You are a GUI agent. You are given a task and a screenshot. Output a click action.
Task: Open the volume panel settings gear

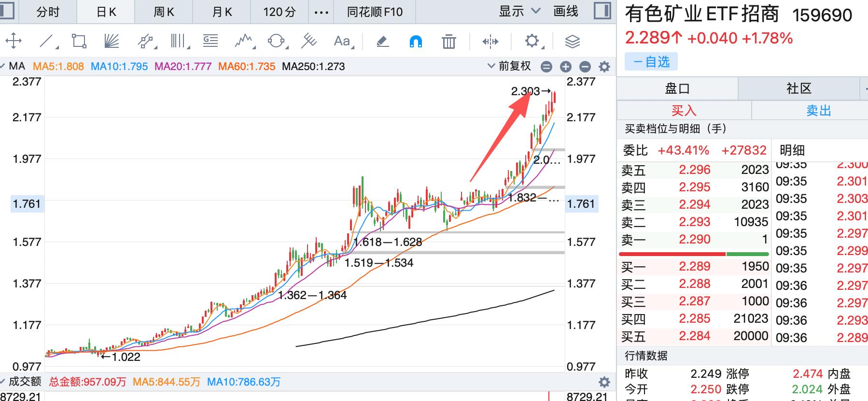604,382
